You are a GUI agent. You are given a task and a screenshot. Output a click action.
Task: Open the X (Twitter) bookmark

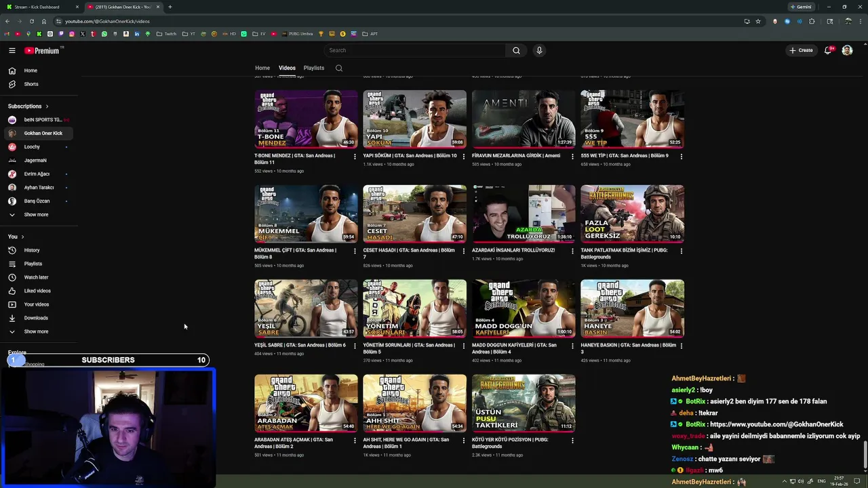point(82,34)
